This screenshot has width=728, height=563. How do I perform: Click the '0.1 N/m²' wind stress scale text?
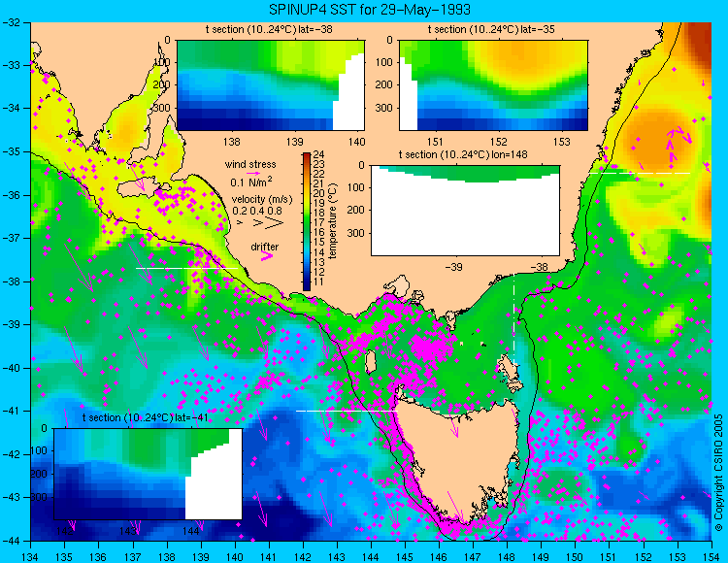coord(251,182)
